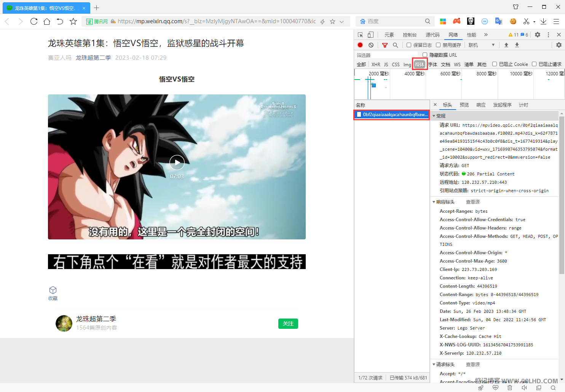Click the lightning speed-mode icon in address bar
Screen dimensions: 565x392
tap(322, 22)
